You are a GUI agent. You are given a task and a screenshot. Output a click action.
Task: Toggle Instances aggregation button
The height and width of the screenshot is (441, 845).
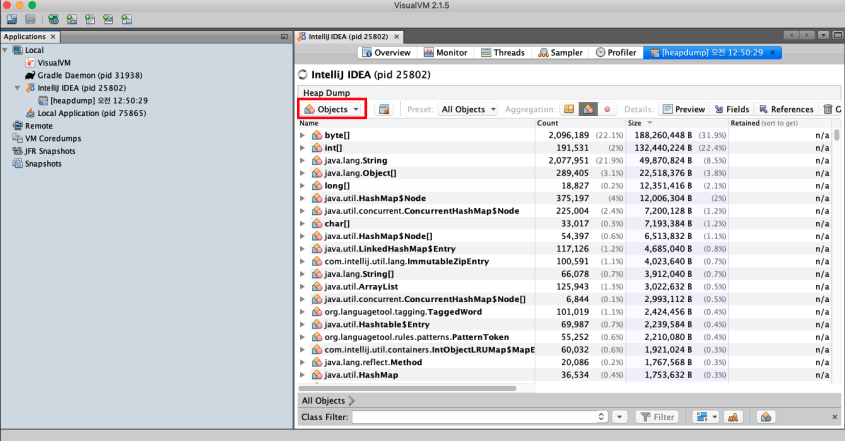click(x=607, y=109)
